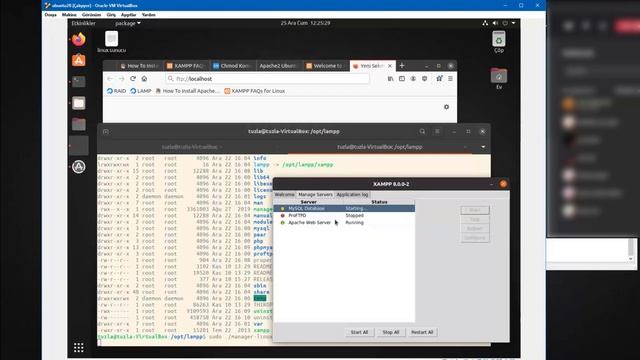
Task: Select the XAMPP FAQs Firefox tab
Action: (186, 66)
